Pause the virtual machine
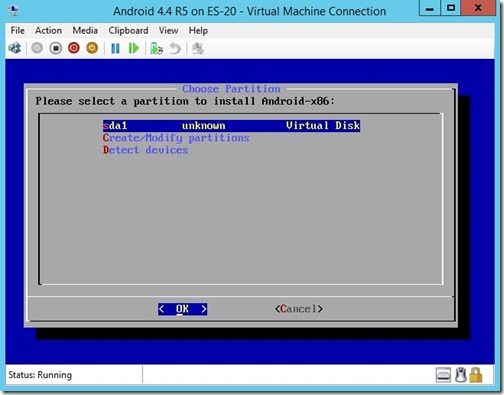 [115, 49]
